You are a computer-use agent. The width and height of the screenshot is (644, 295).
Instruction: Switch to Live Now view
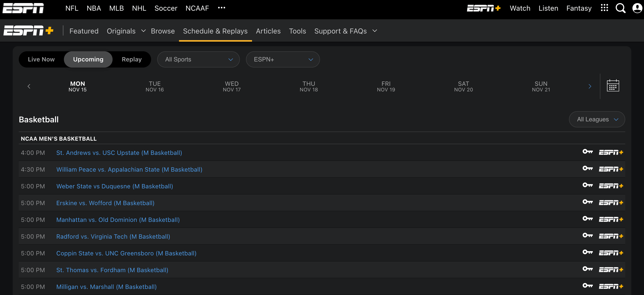pos(41,59)
